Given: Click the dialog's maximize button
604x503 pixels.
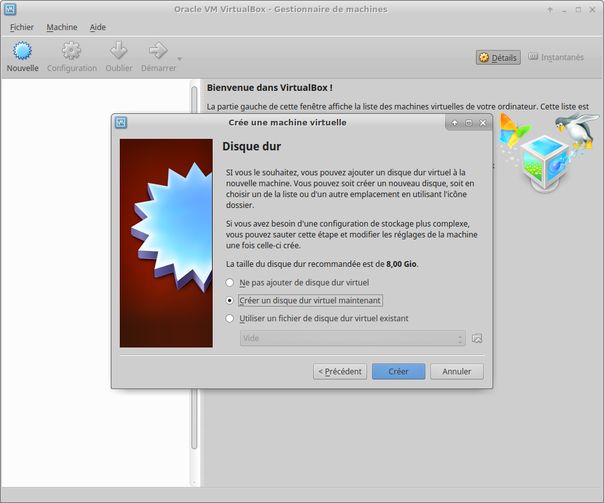Looking at the screenshot, I should pyautogui.click(x=469, y=123).
